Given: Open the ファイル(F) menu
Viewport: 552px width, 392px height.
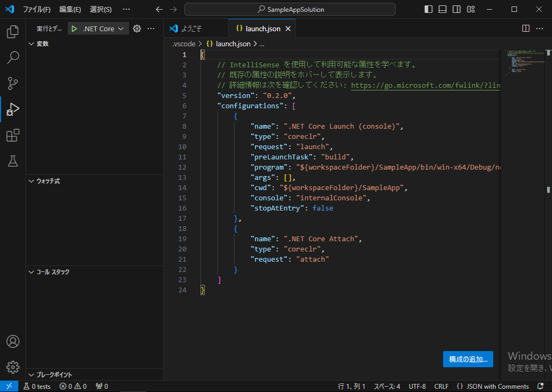Looking at the screenshot, I should [x=36, y=9].
